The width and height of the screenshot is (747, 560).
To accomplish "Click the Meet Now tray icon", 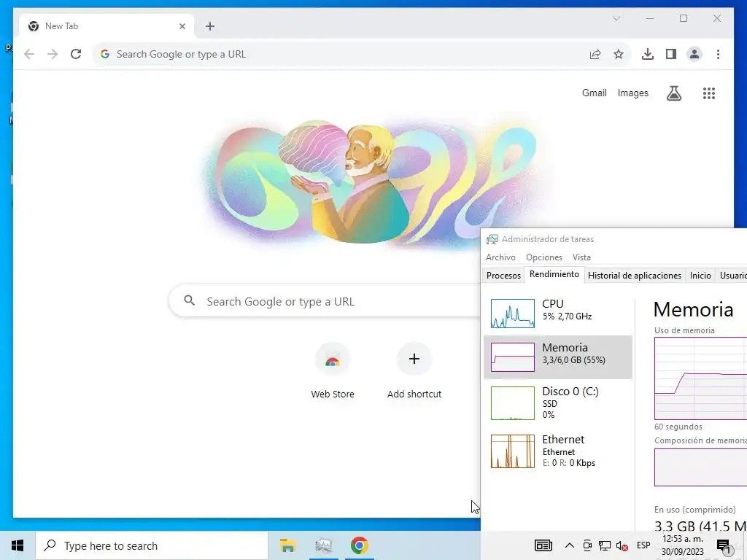I will coord(587,545).
